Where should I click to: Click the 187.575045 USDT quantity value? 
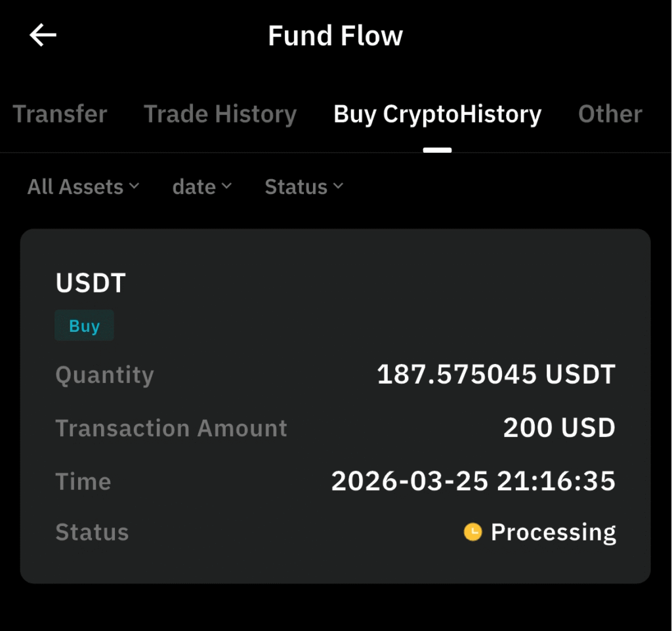[x=496, y=375]
